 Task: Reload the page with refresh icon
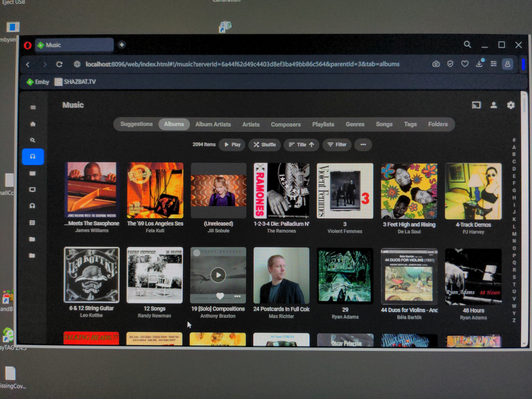coord(59,65)
